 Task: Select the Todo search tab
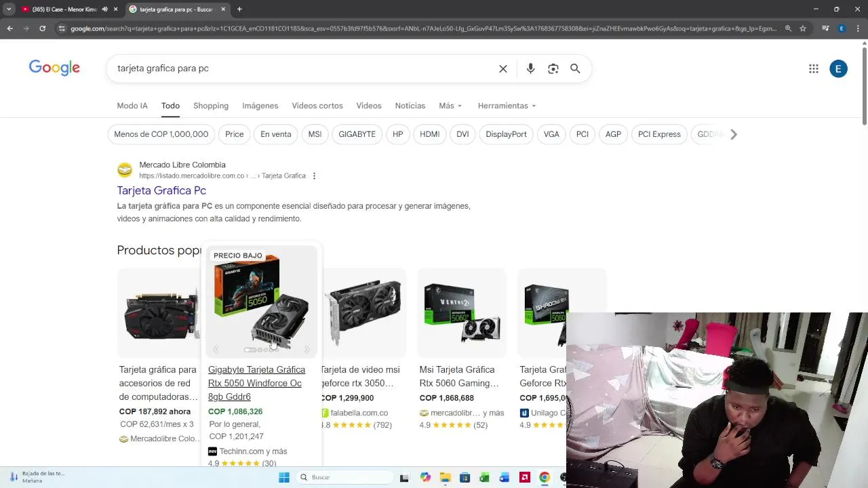(170, 106)
